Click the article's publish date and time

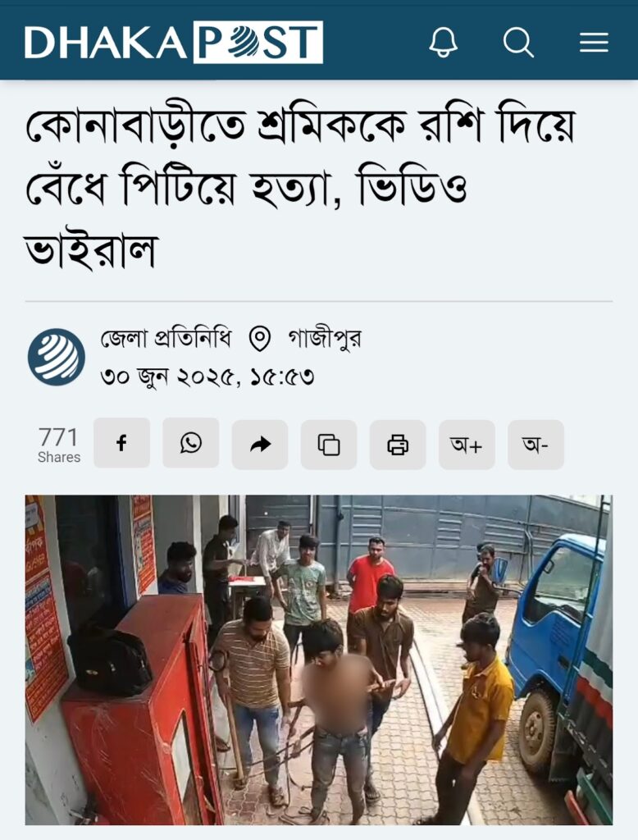[207, 377]
